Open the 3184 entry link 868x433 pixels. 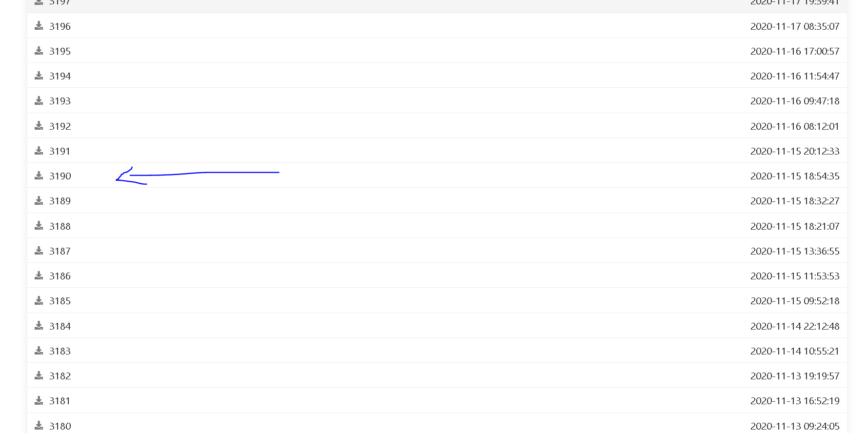(60, 326)
